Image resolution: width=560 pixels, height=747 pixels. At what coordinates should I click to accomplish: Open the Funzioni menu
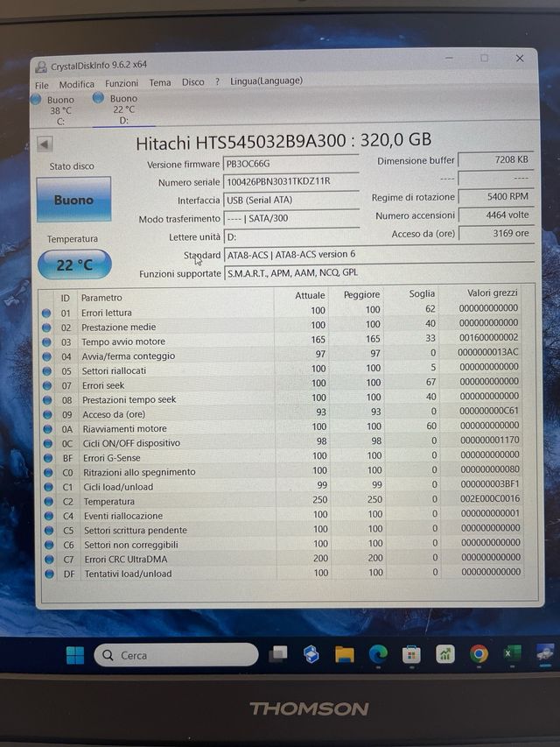tap(122, 83)
